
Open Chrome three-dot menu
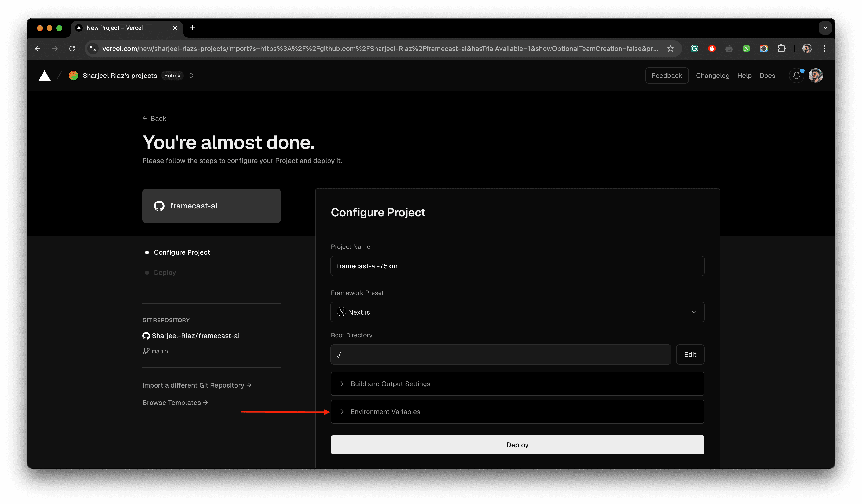click(x=824, y=49)
